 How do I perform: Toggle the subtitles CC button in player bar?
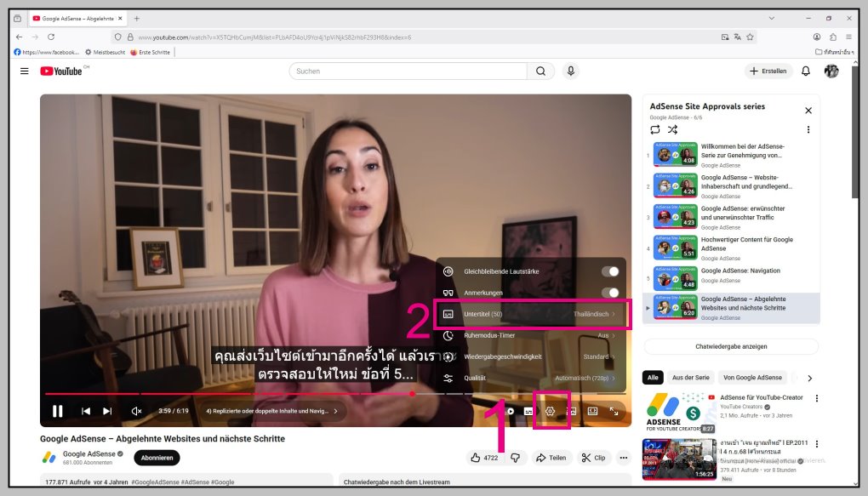click(528, 411)
